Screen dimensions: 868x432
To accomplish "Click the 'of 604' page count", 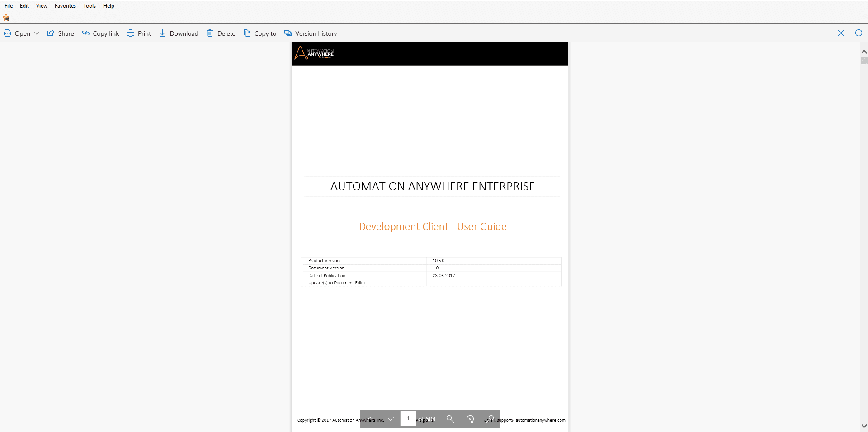I will pyautogui.click(x=427, y=419).
